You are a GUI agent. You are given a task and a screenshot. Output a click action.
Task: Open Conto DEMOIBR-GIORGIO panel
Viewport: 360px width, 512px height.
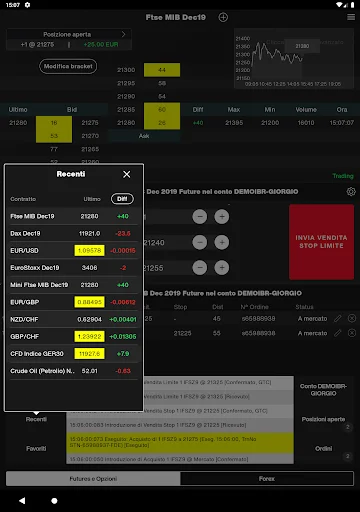click(323, 390)
